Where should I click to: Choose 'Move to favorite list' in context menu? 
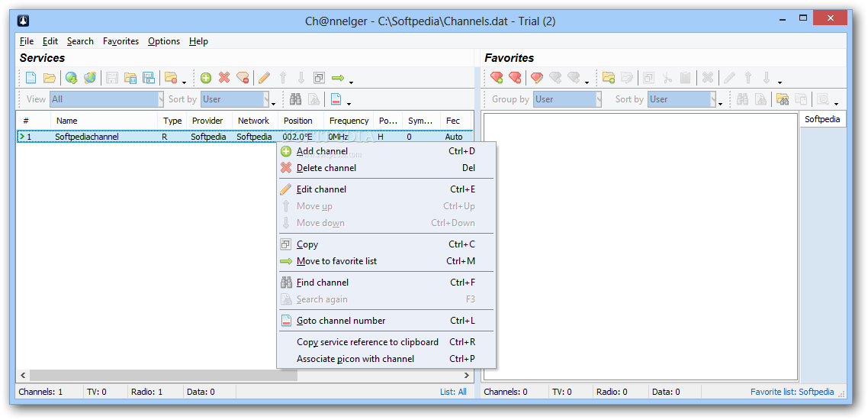click(387, 261)
